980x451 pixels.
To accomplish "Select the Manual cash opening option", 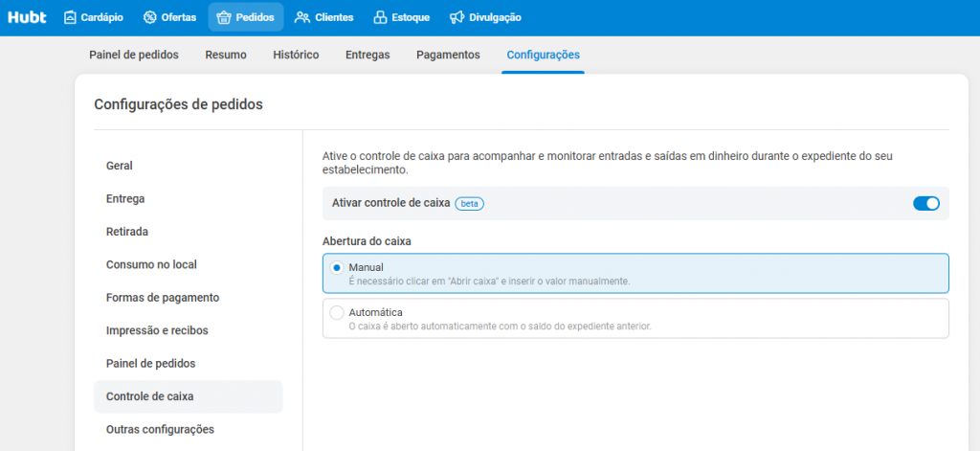I will pos(337,267).
